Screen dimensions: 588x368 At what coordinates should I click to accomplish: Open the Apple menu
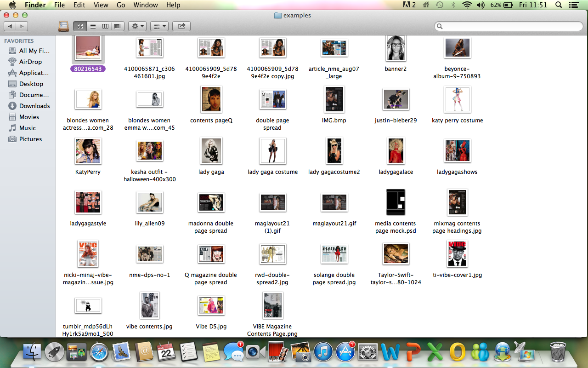coord(12,5)
